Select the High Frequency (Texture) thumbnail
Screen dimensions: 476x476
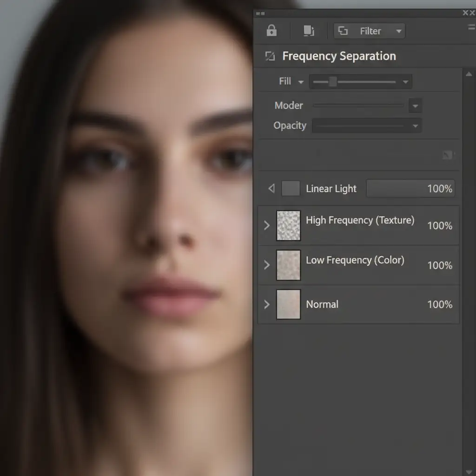[288, 225]
